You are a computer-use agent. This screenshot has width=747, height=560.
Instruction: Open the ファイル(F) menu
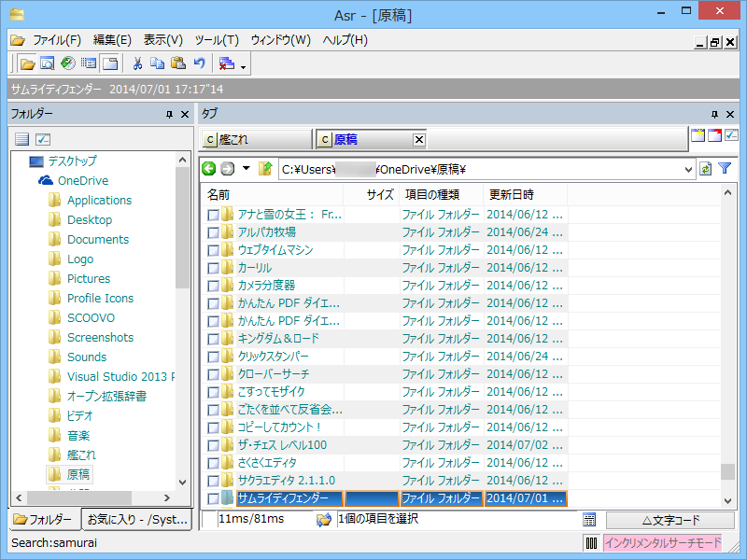click(57, 40)
